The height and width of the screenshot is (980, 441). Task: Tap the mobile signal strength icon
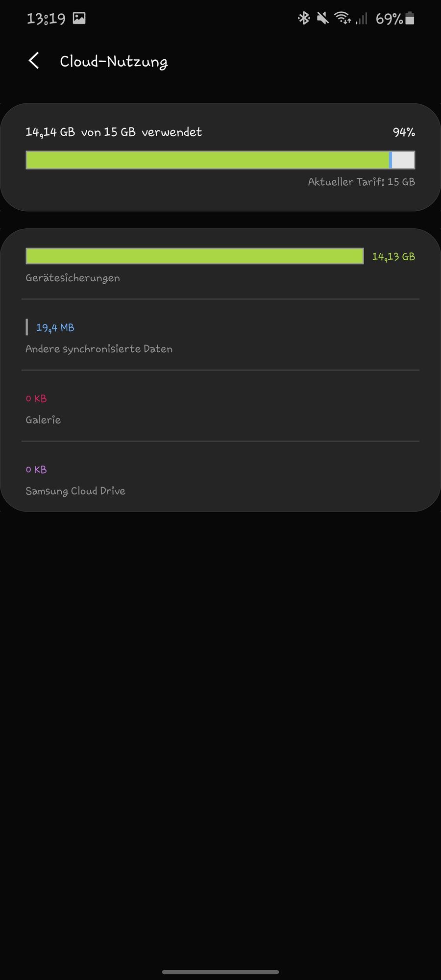pyautogui.click(x=362, y=19)
